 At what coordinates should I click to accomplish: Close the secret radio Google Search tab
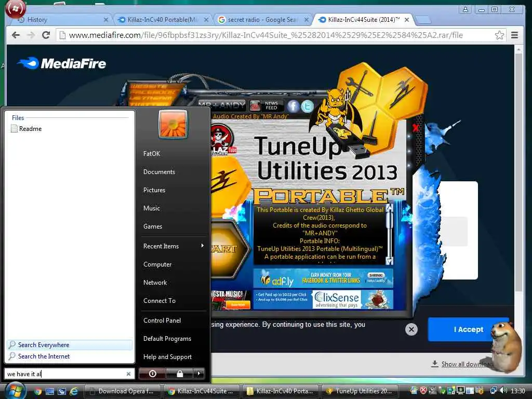(x=307, y=20)
